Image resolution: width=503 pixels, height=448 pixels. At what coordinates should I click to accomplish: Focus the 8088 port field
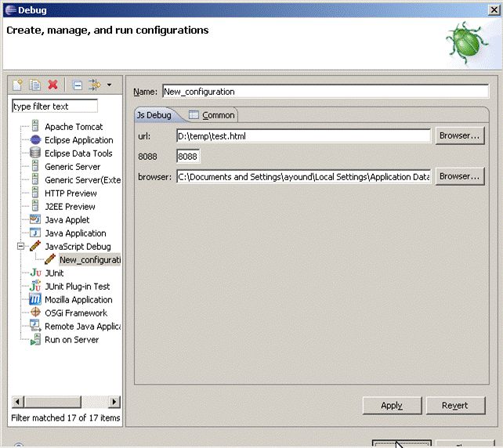[188, 156]
